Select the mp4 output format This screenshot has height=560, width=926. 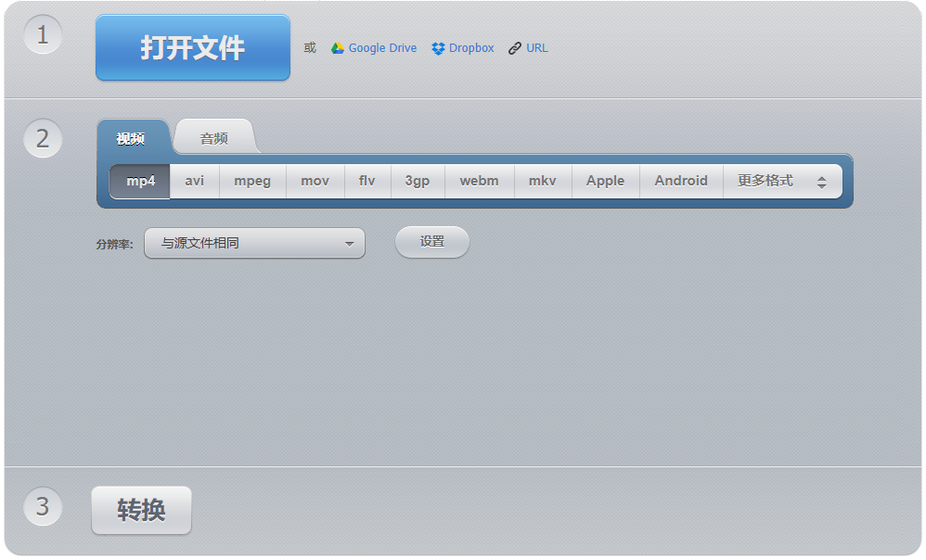coord(138,181)
